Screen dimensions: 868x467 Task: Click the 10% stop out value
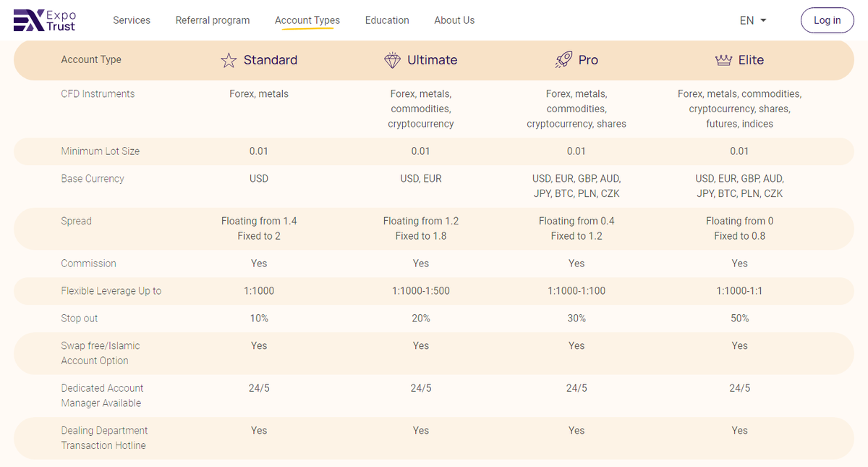tap(259, 319)
